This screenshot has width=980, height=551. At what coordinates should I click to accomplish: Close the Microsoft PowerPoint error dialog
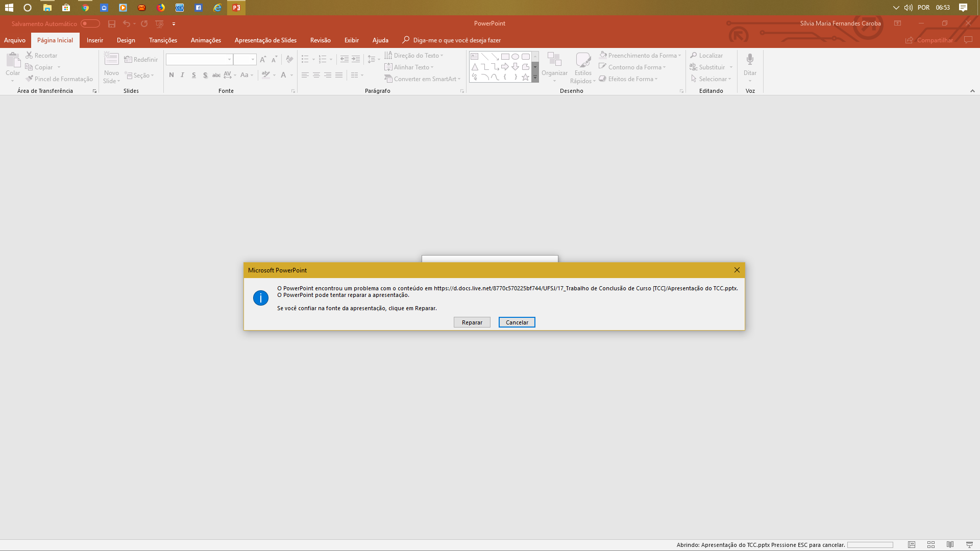(x=737, y=270)
